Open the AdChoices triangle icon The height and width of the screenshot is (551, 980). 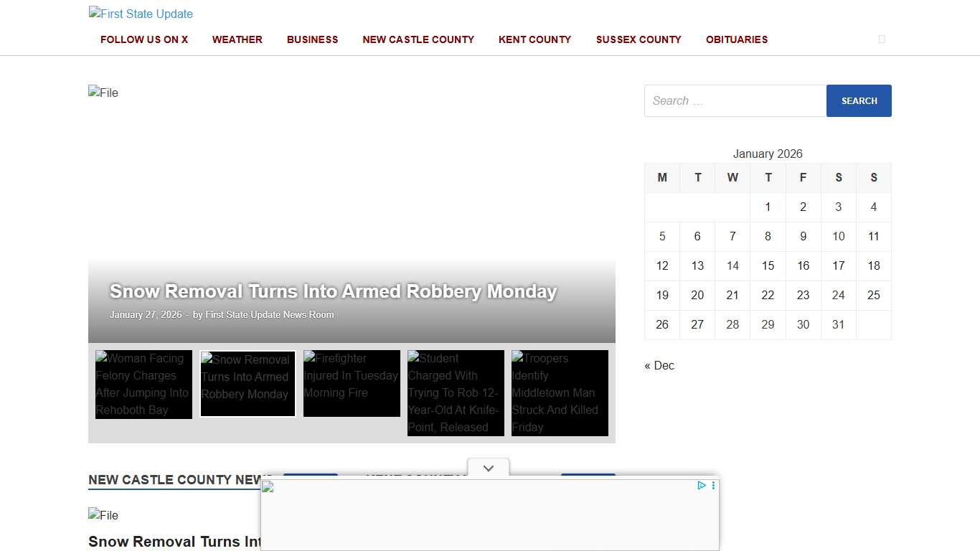point(702,486)
